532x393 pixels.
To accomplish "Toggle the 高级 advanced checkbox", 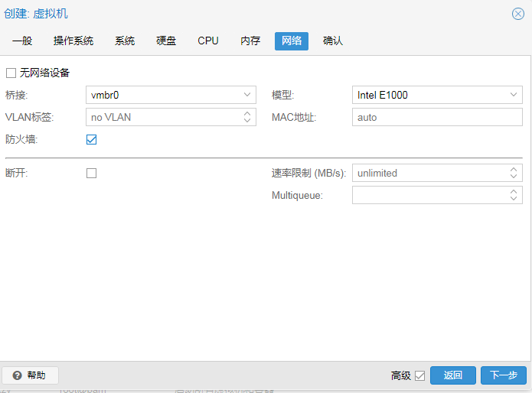I will click(419, 375).
